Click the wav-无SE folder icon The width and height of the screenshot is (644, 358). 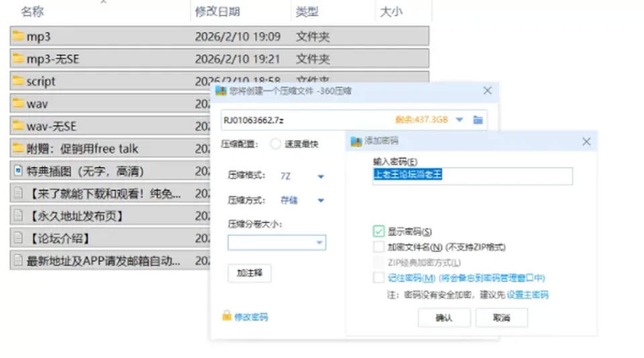(x=18, y=125)
